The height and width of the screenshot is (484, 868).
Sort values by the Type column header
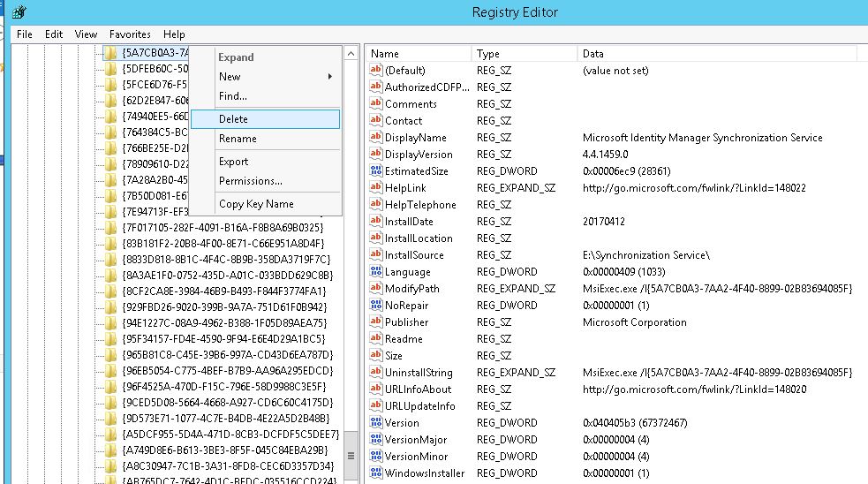524,54
